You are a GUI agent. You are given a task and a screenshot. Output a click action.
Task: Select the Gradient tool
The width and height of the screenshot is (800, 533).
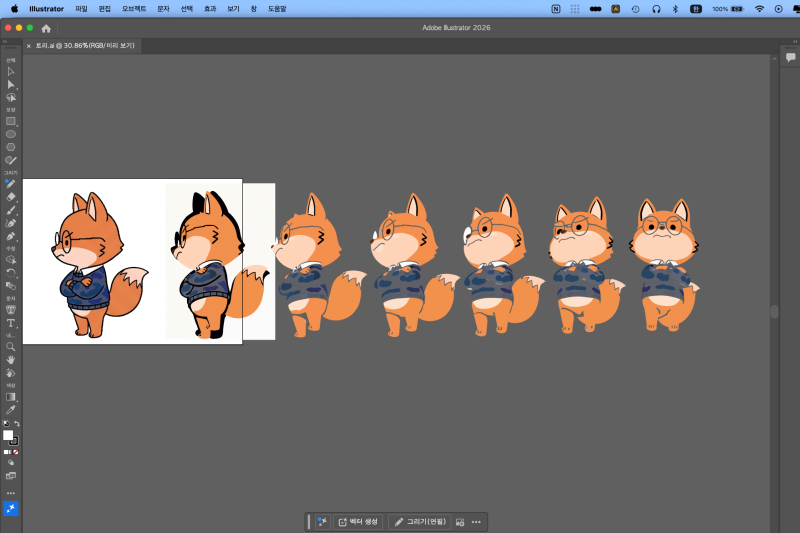click(x=11, y=397)
